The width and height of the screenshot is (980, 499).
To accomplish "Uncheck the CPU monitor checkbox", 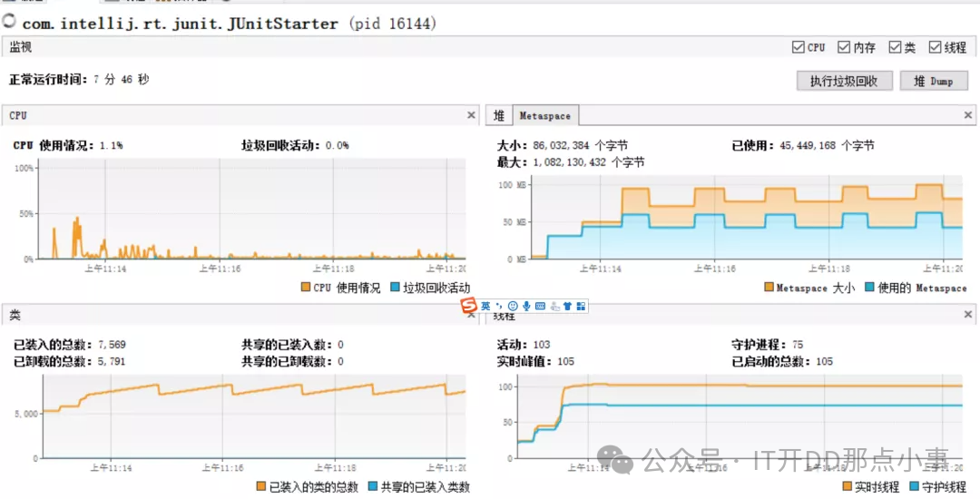I will pos(799,47).
